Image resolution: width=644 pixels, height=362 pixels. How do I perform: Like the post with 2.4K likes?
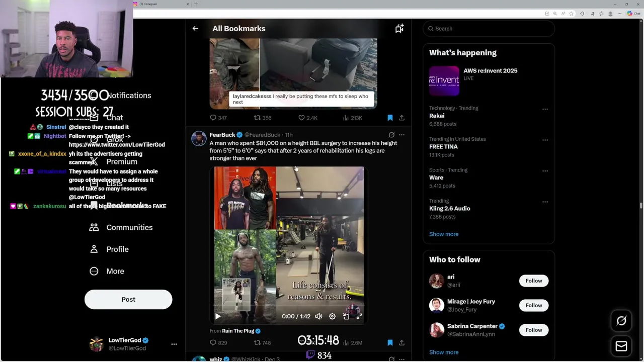(308, 118)
